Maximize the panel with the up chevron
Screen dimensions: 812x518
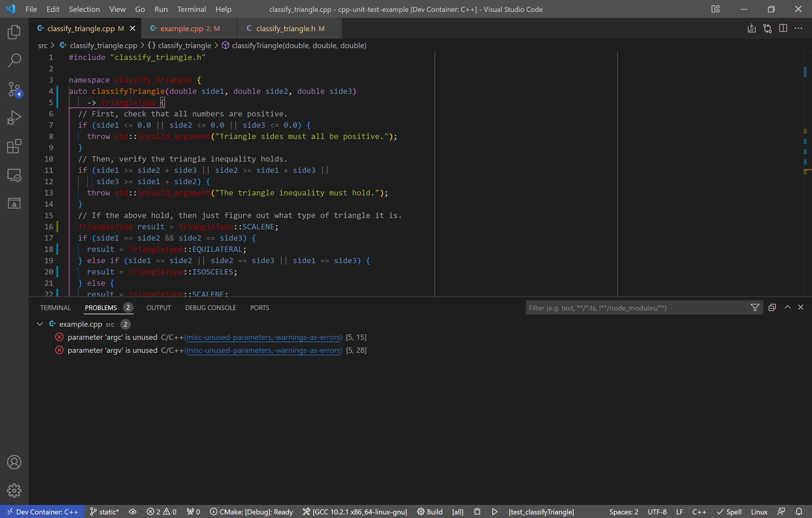[787, 307]
